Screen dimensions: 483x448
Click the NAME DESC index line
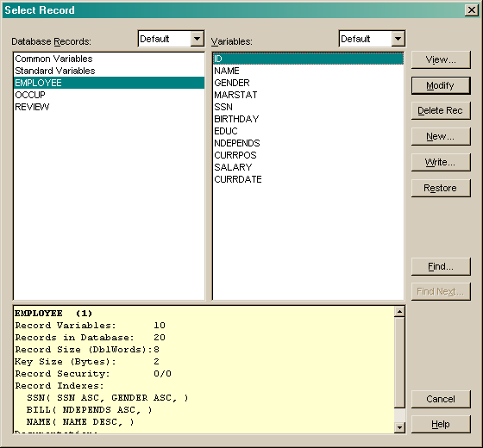pos(80,422)
